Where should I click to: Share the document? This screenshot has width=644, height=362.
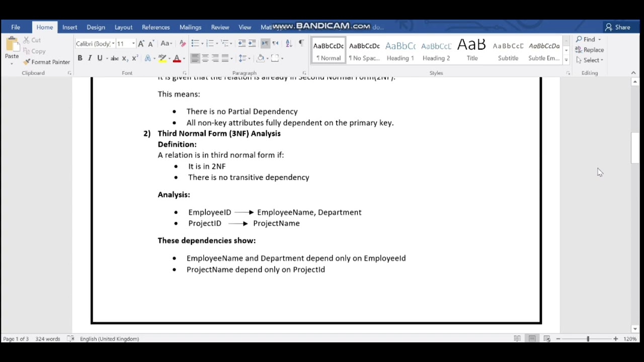[x=618, y=27]
